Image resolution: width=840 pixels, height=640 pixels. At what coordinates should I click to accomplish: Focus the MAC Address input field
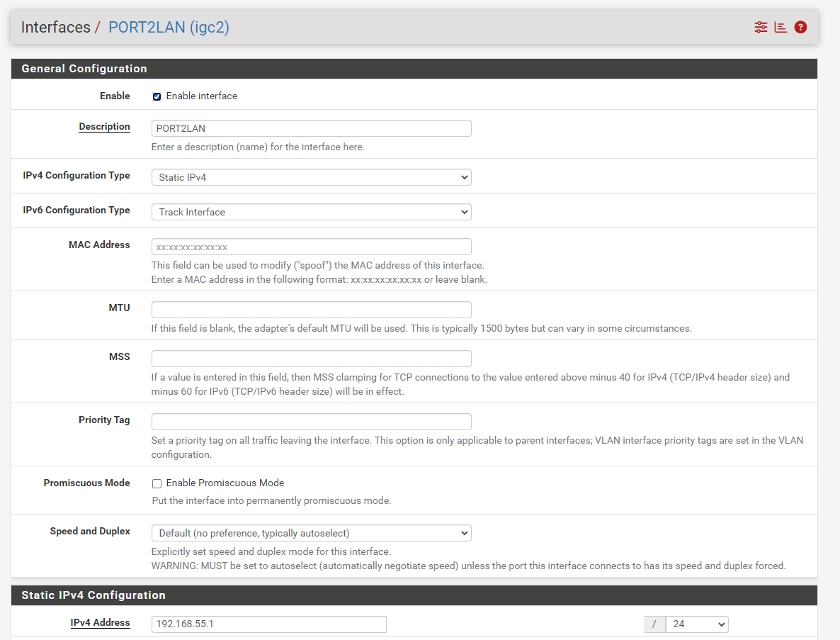coord(311,247)
